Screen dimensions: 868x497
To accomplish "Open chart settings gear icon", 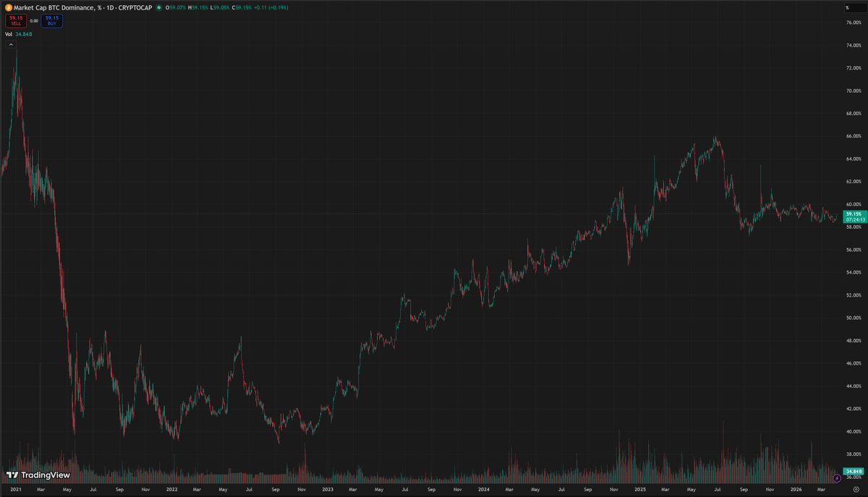I will pyautogui.click(x=855, y=489).
